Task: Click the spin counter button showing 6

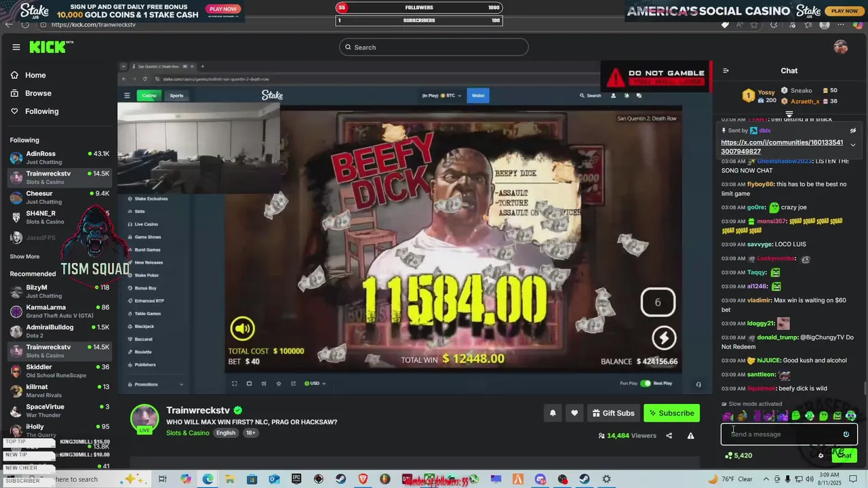Action: coord(658,302)
